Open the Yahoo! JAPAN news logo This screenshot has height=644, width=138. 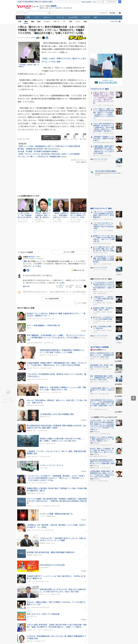coord(27,7)
